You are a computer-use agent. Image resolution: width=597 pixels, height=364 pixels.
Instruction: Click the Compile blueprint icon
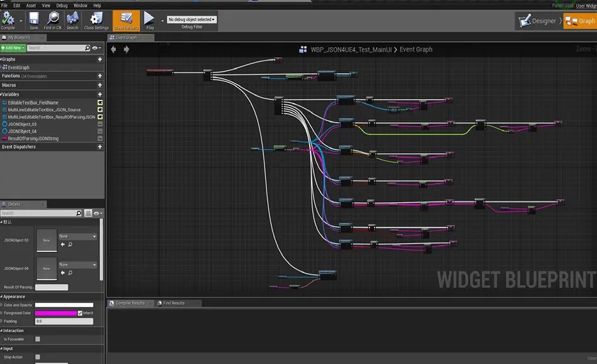point(8,19)
